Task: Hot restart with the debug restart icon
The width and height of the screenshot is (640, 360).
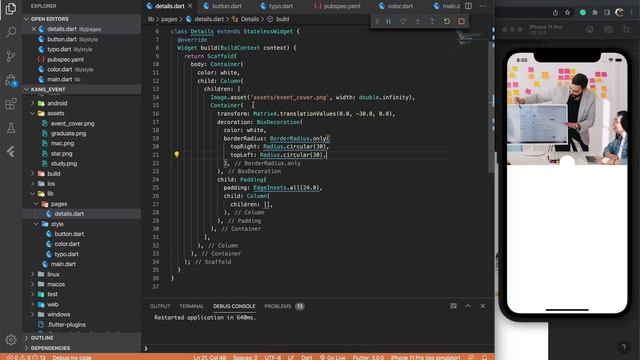Action: pos(447,21)
